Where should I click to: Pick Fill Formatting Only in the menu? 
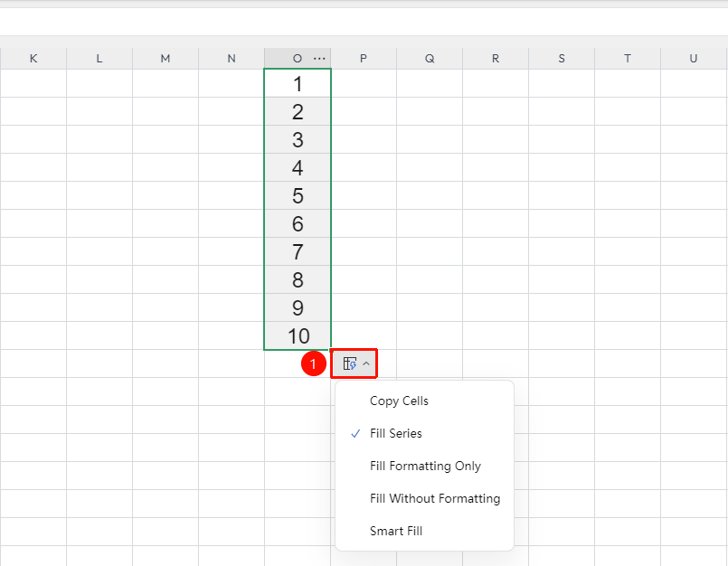424,466
